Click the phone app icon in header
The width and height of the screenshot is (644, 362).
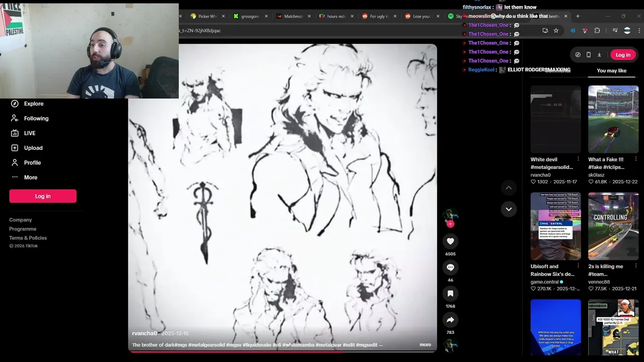(588, 55)
